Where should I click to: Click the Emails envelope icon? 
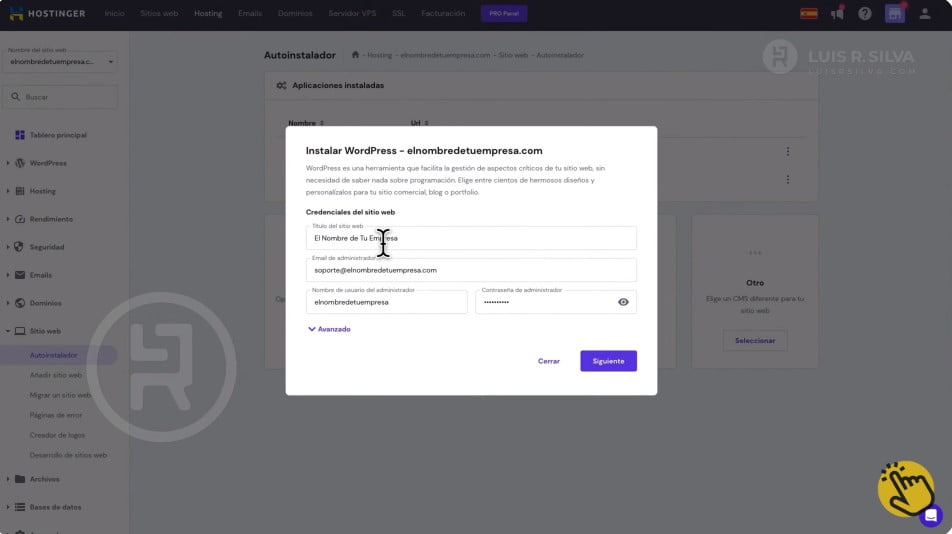point(20,275)
